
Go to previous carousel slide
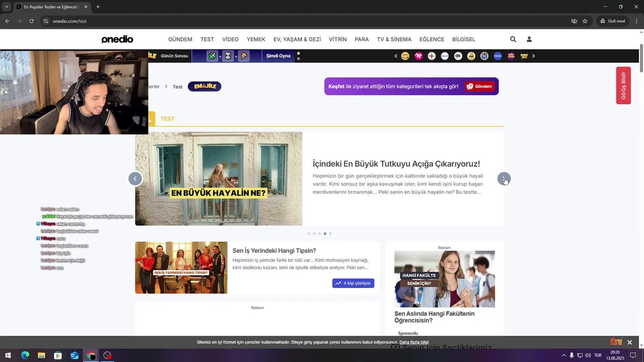[x=135, y=179]
